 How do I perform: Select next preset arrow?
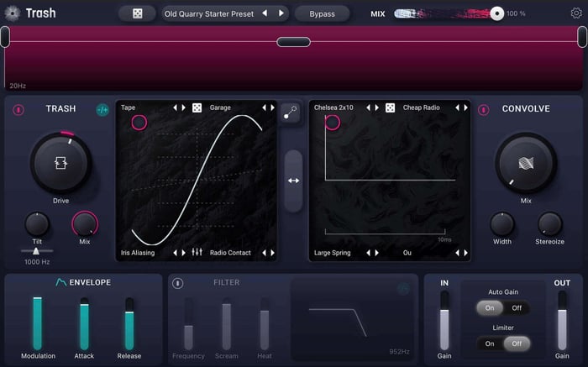coord(281,13)
